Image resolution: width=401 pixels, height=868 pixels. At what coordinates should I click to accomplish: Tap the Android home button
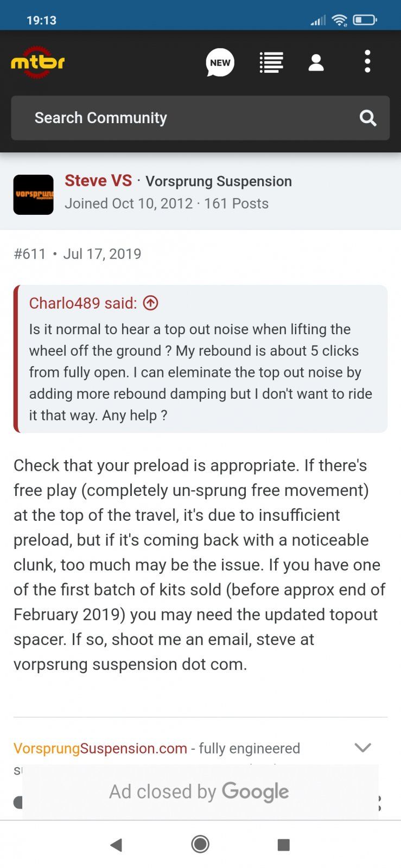point(200,844)
